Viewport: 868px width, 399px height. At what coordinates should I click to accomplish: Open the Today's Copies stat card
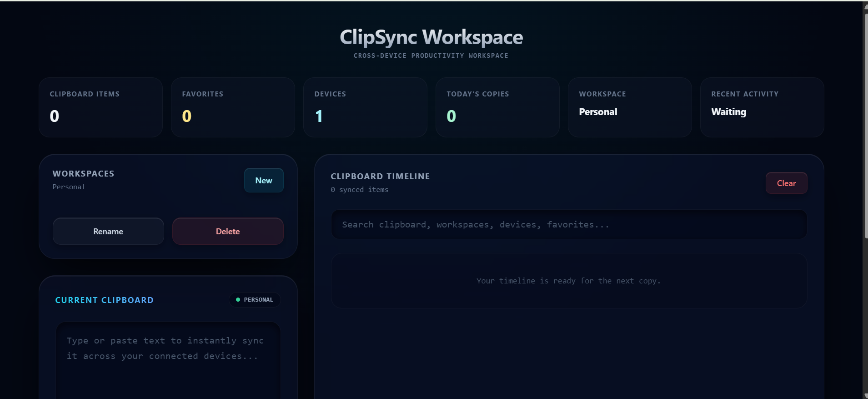[497, 107]
